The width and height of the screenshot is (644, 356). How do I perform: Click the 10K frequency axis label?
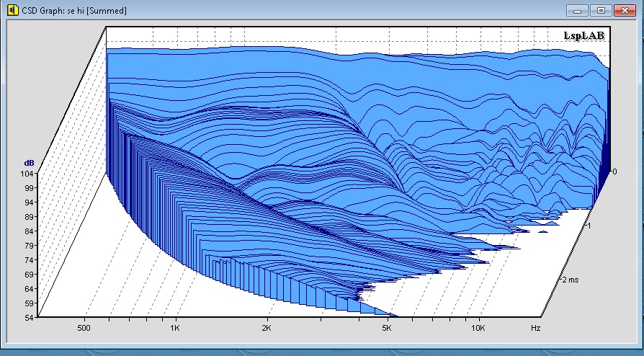tap(478, 328)
